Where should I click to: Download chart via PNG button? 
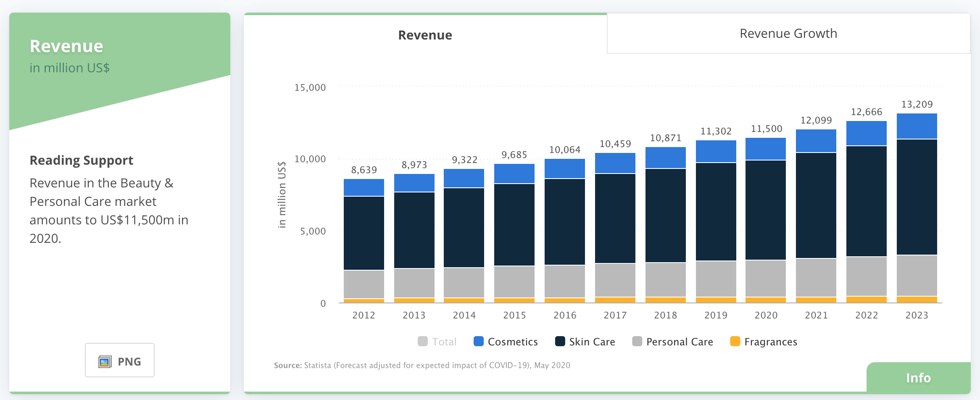point(120,360)
